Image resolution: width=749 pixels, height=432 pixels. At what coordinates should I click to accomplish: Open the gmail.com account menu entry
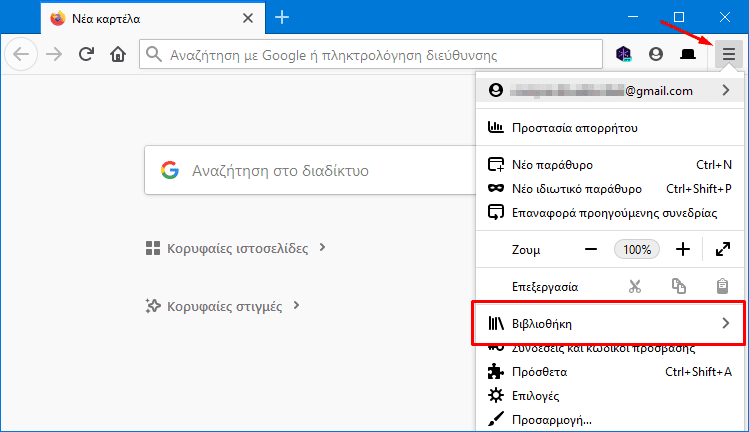pos(610,90)
